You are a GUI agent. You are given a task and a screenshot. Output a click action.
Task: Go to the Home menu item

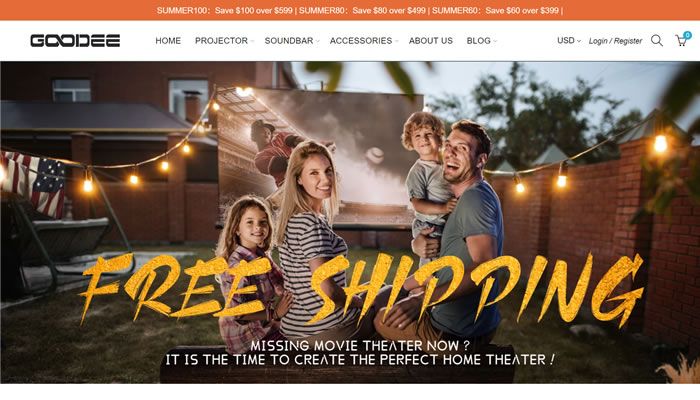click(x=168, y=41)
